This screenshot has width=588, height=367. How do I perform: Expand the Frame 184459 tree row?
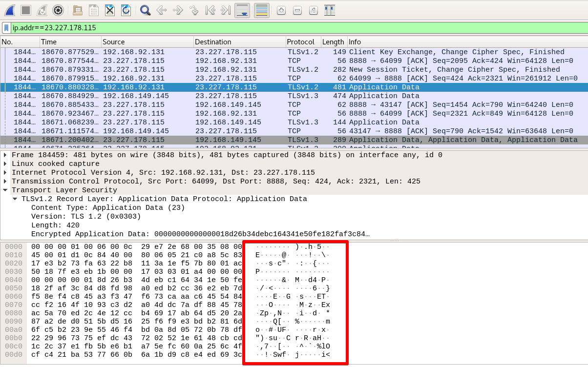click(x=5, y=155)
